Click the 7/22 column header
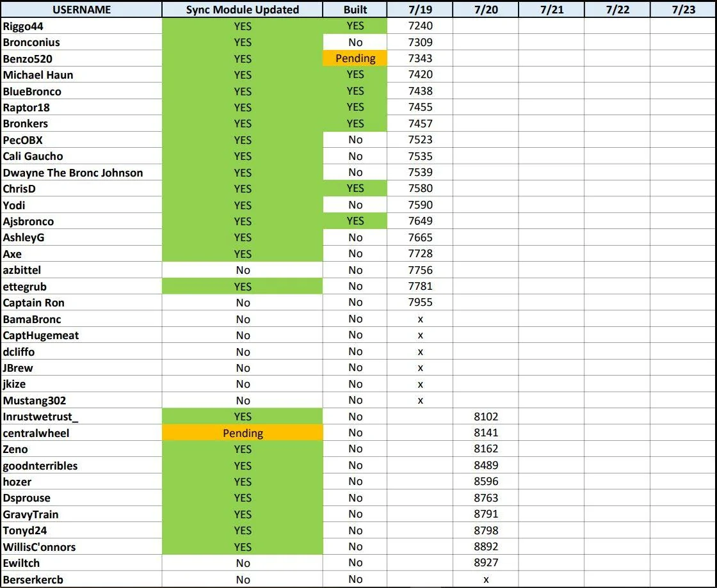 (x=617, y=10)
